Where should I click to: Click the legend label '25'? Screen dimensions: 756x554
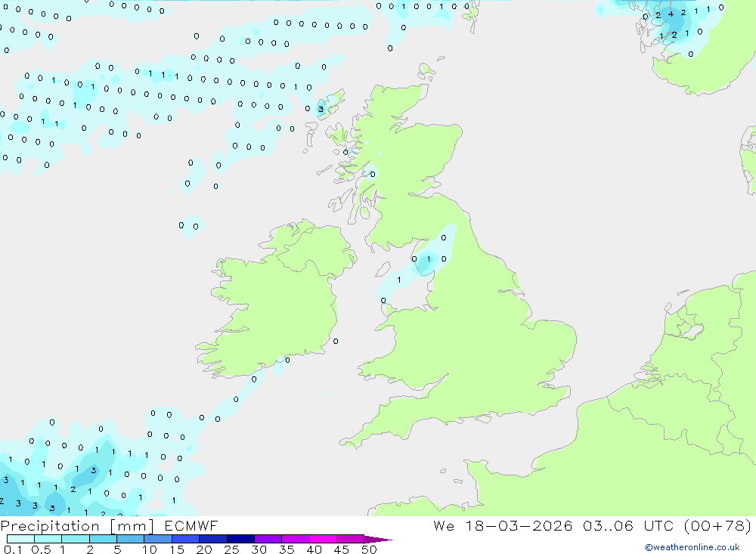[x=232, y=549]
